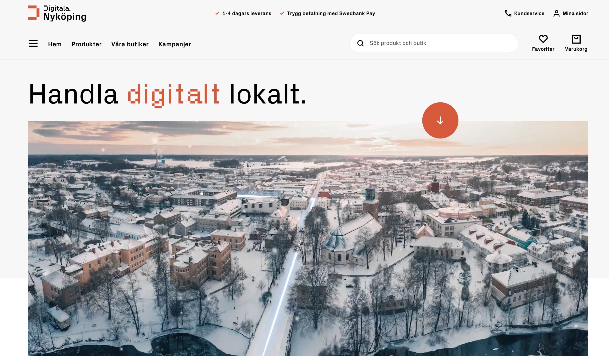
Task: Click the winter city aerial hero image
Action: 308,238
